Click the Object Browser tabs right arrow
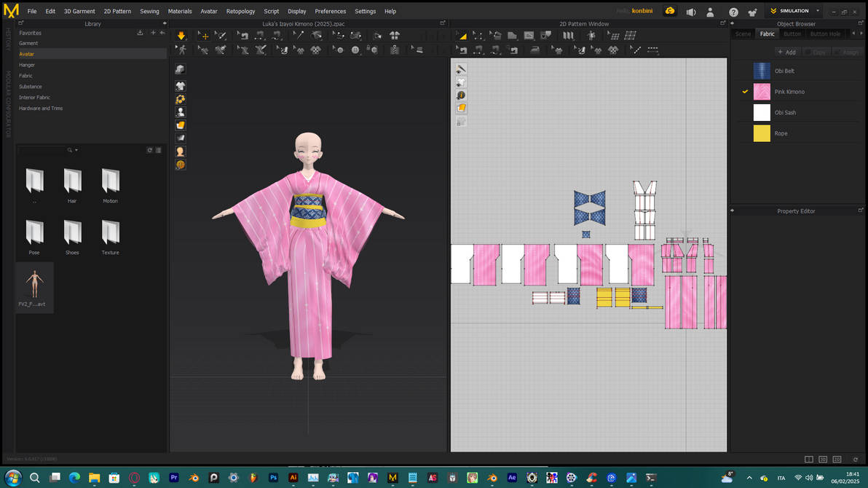The image size is (868, 488). [x=861, y=34]
